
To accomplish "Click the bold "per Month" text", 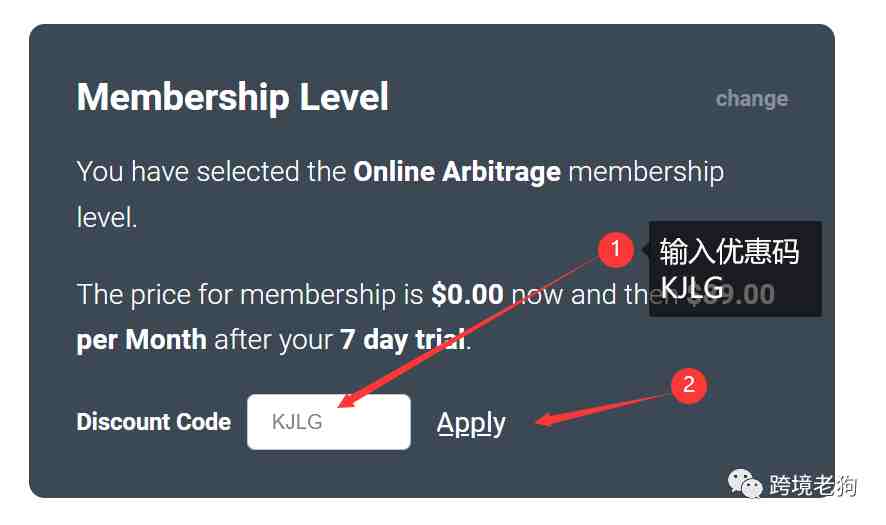I will coord(141,340).
